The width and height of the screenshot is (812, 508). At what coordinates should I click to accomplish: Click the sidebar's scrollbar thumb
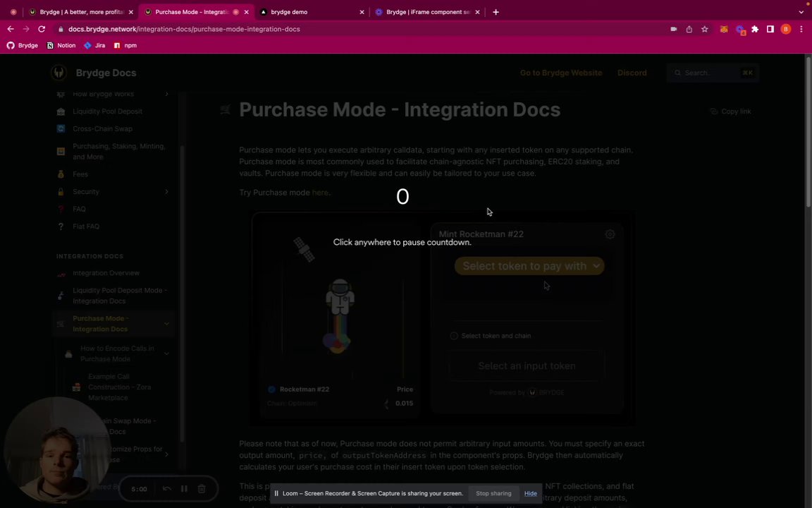tap(182, 294)
